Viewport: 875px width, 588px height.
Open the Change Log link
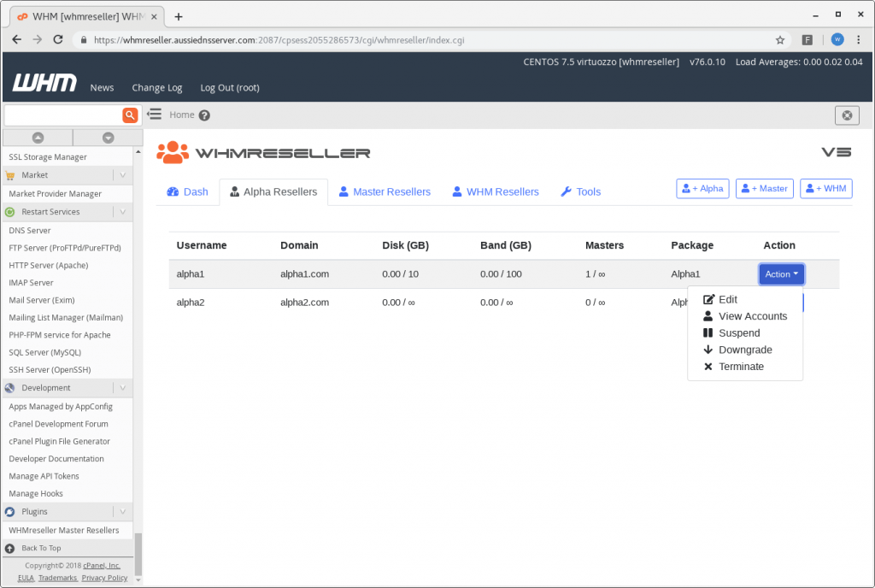pyautogui.click(x=156, y=87)
